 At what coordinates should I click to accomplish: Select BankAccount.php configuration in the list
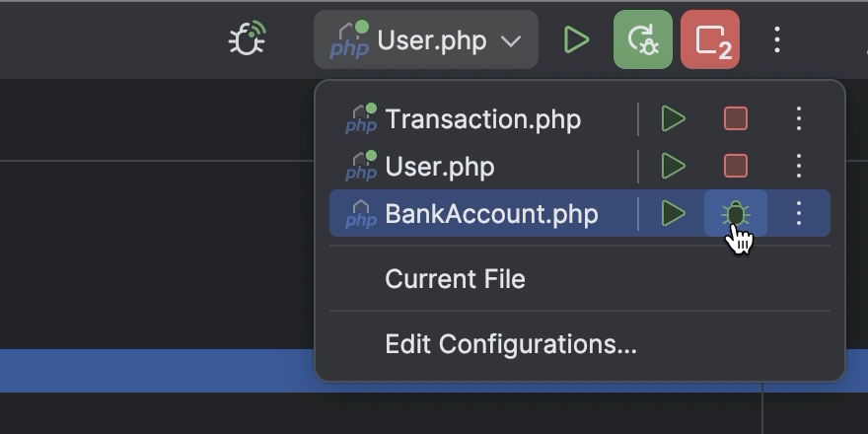pos(491,213)
